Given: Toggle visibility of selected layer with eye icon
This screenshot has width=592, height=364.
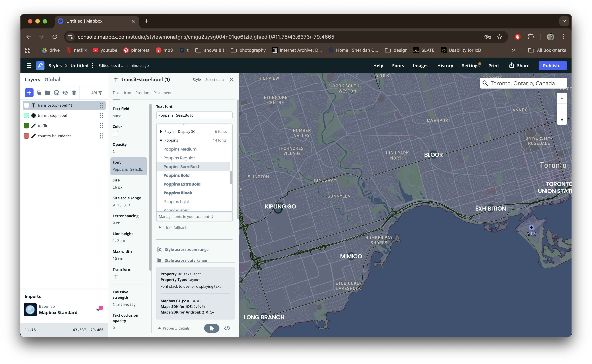Looking at the screenshot, I should click(65, 93).
